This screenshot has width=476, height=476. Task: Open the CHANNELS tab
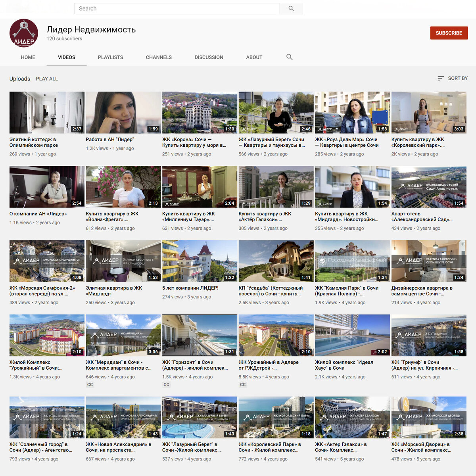[159, 57]
